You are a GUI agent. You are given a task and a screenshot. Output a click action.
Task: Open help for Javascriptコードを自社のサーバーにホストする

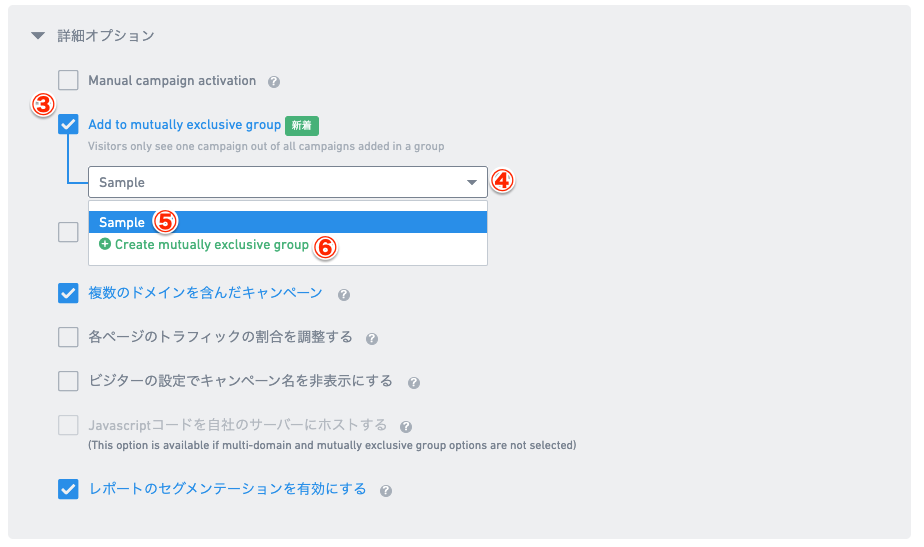405,426
